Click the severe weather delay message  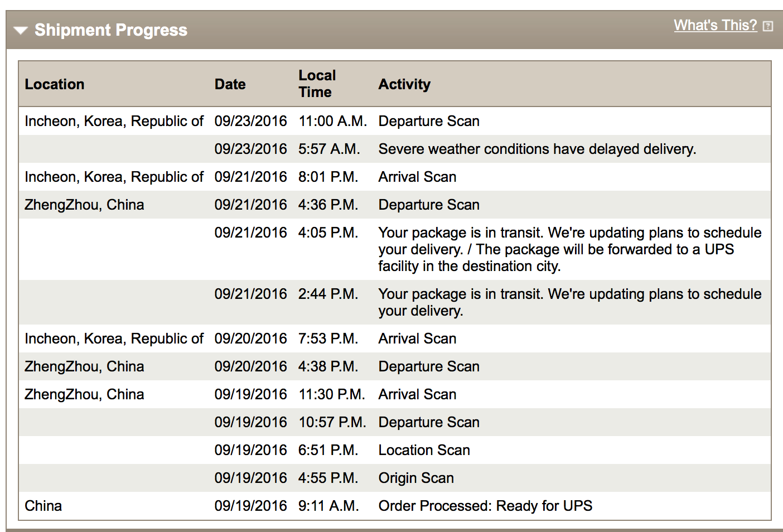coord(536,149)
